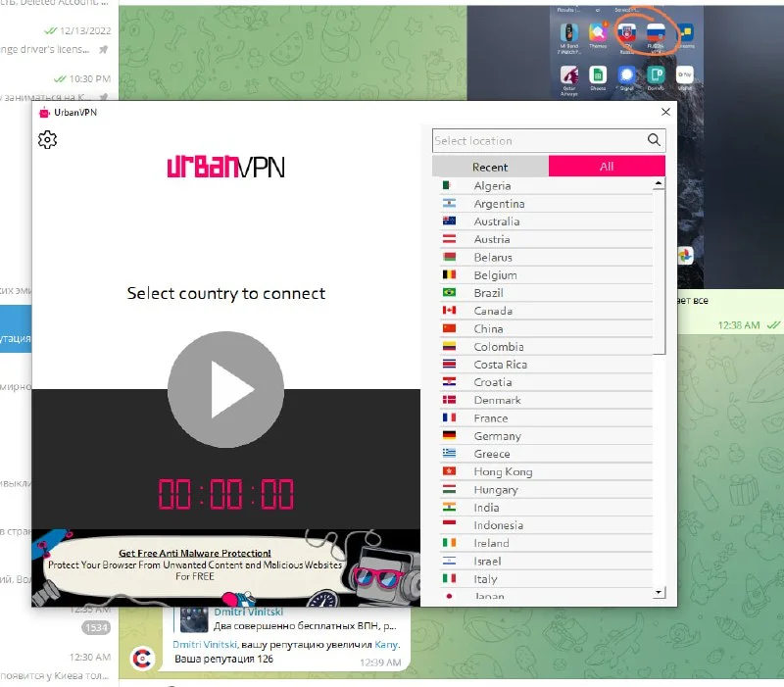Click the India flag icon
This screenshot has width=784, height=687.
coord(450,508)
